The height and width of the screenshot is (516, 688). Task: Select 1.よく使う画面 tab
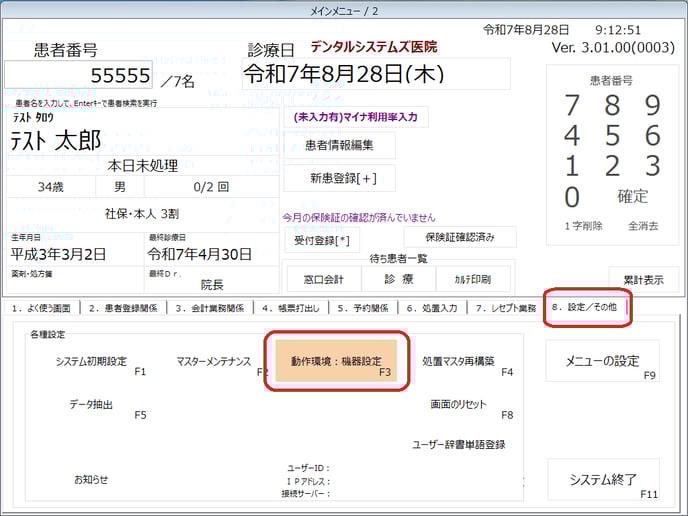[x=42, y=308]
